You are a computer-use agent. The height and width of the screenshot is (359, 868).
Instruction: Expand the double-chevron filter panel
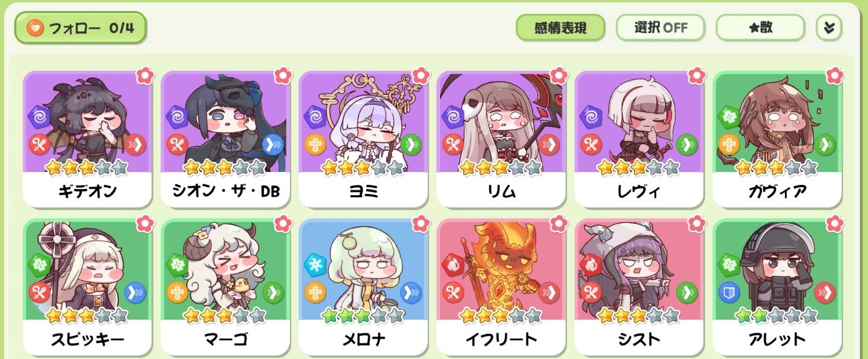(x=829, y=28)
